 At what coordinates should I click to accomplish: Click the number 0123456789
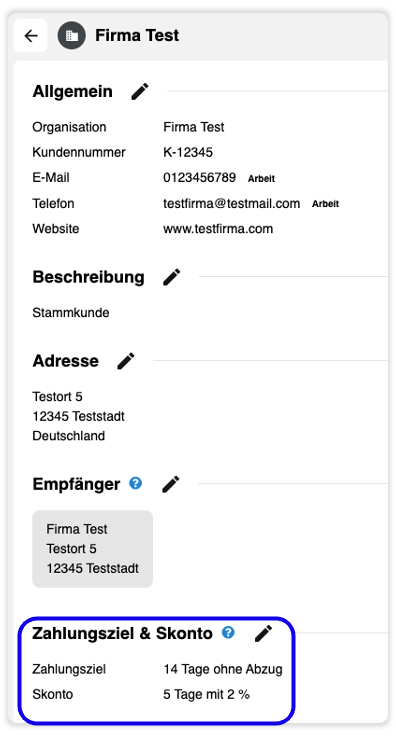click(x=200, y=178)
